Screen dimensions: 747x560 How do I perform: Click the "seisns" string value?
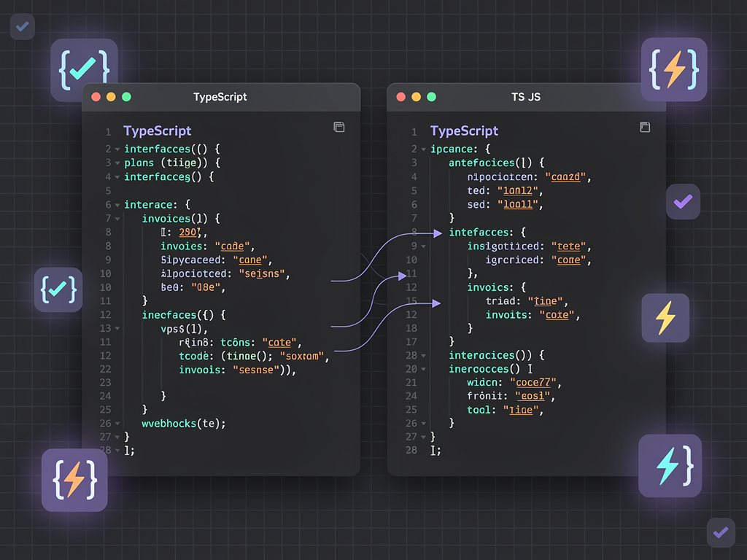pyautogui.click(x=262, y=274)
